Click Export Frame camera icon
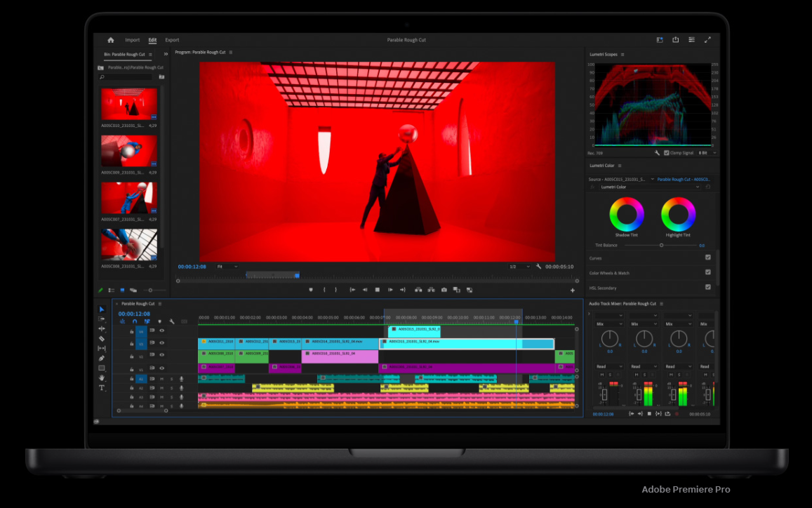Image resolution: width=812 pixels, height=508 pixels. coord(444,290)
